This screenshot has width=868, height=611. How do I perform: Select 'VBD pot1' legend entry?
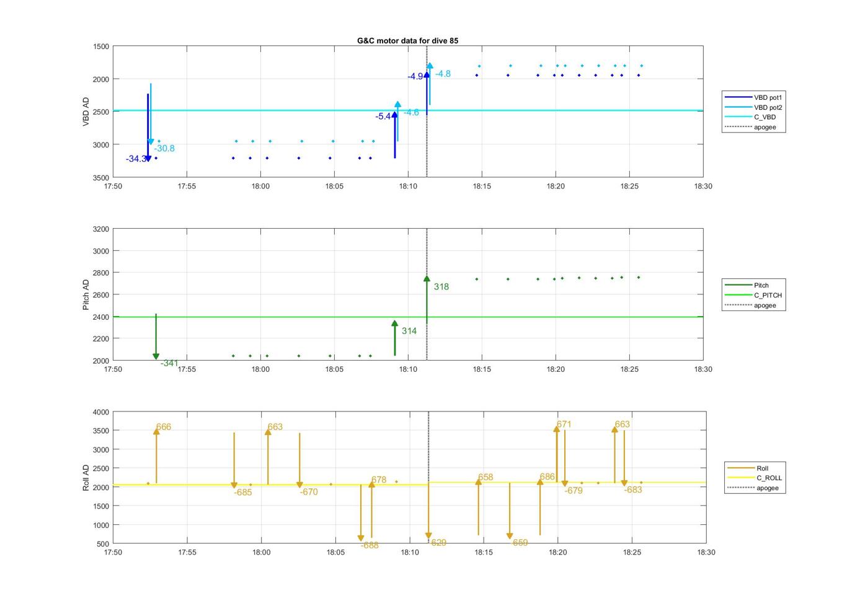coord(754,97)
